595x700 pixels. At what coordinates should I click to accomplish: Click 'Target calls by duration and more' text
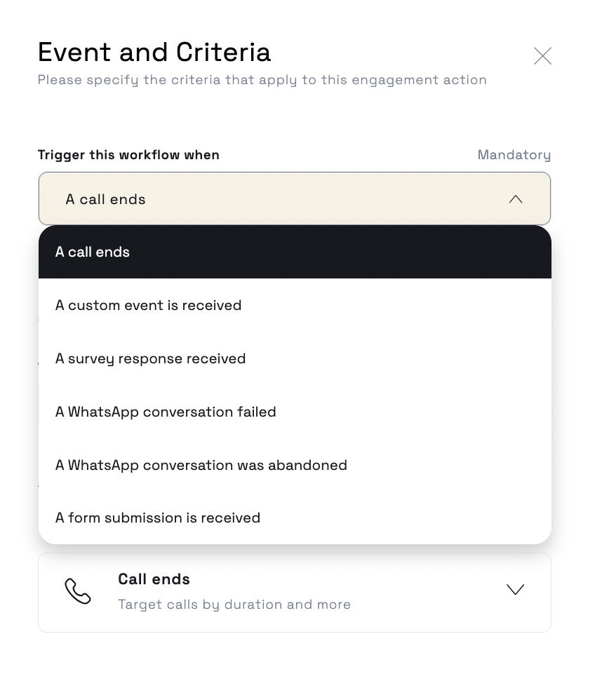pyautogui.click(x=234, y=605)
